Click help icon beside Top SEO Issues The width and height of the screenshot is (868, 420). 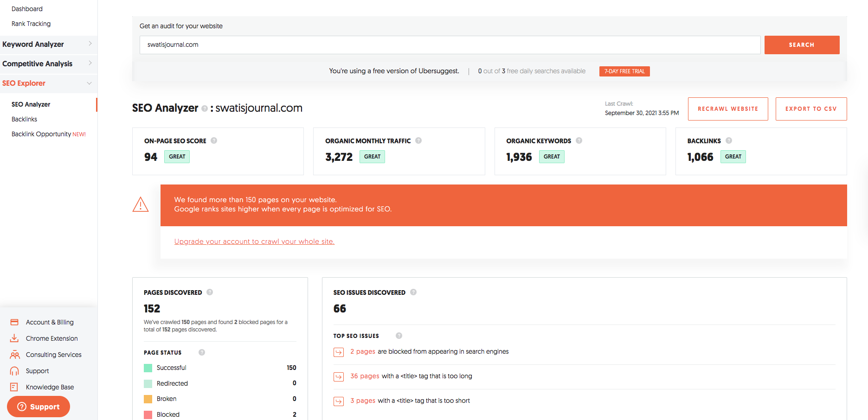399,336
